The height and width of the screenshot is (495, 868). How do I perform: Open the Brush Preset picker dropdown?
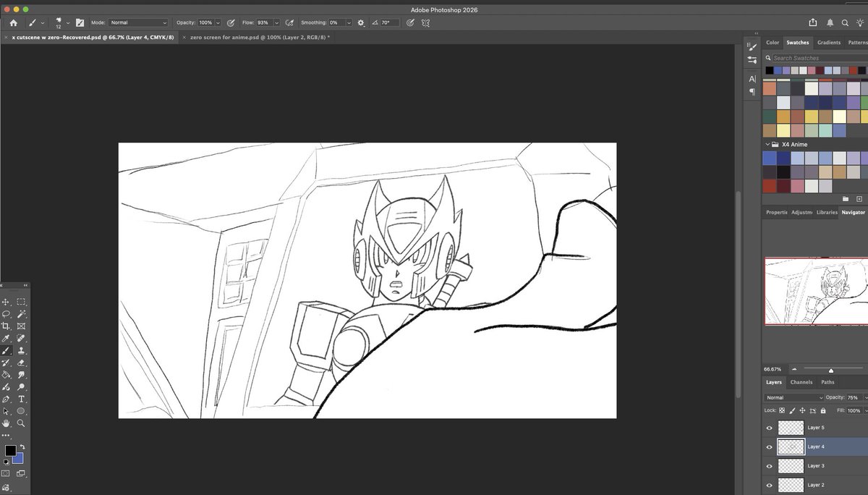tap(68, 22)
